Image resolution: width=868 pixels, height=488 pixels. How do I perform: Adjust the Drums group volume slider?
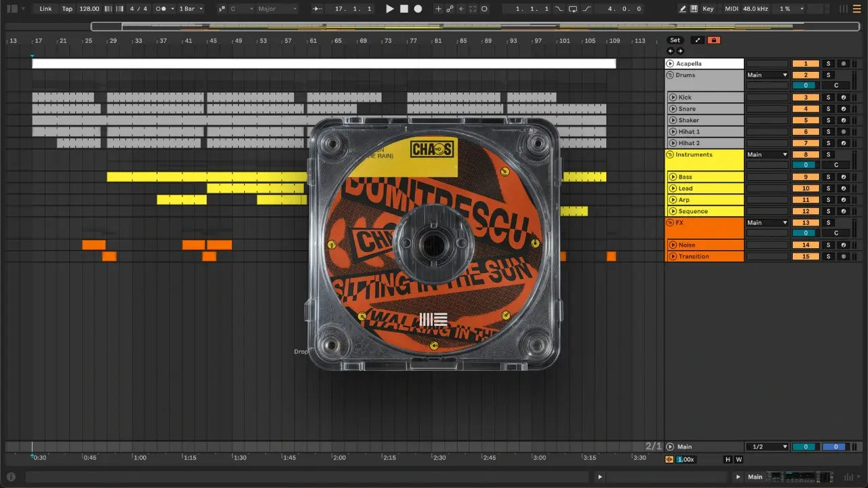tap(805, 85)
